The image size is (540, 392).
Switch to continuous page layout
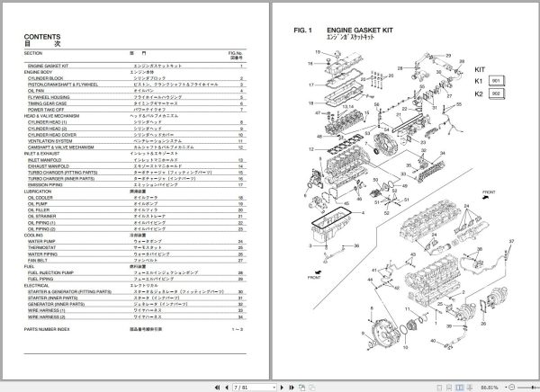pyautogui.click(x=449, y=388)
